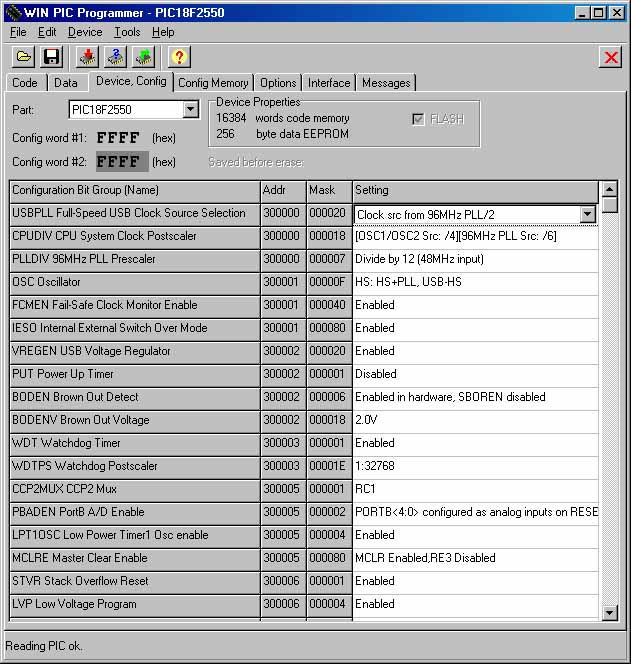631x664 pixels.
Task: Select the WDT Watchdog Timer setting cell
Action: point(475,443)
